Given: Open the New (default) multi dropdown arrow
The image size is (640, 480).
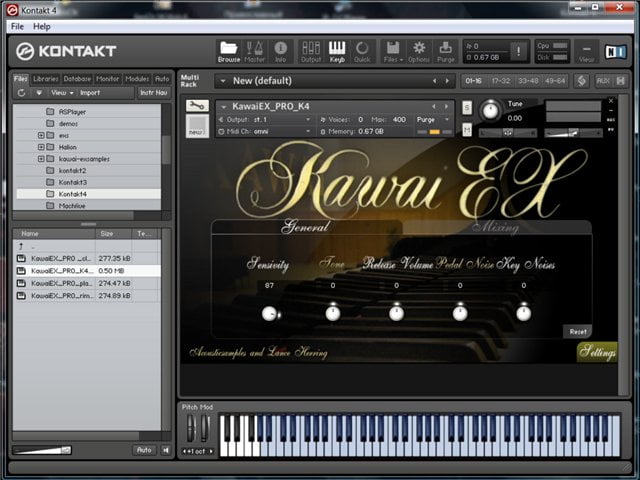Looking at the screenshot, I should click(223, 81).
